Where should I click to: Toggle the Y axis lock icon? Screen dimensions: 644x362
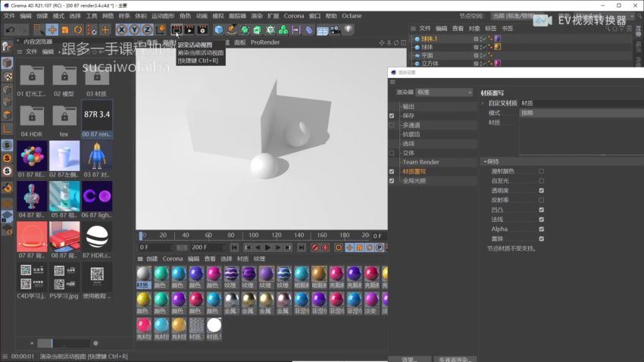click(134, 30)
